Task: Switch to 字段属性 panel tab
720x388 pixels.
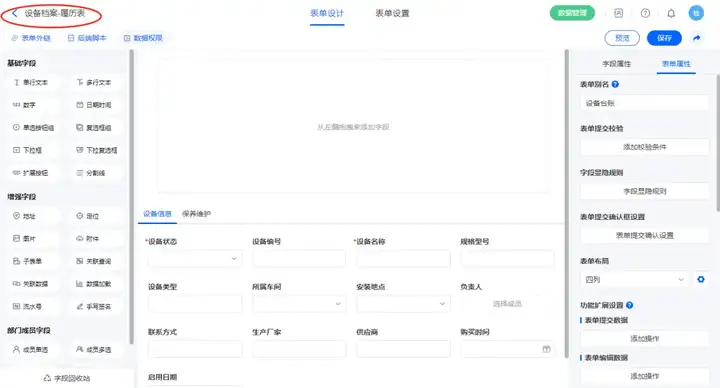Action: (617, 64)
